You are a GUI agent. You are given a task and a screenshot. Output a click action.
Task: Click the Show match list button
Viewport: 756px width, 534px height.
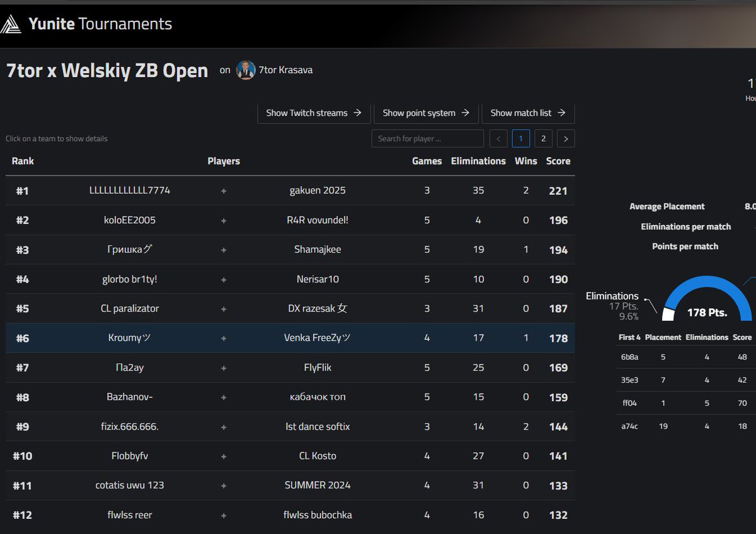(x=528, y=113)
